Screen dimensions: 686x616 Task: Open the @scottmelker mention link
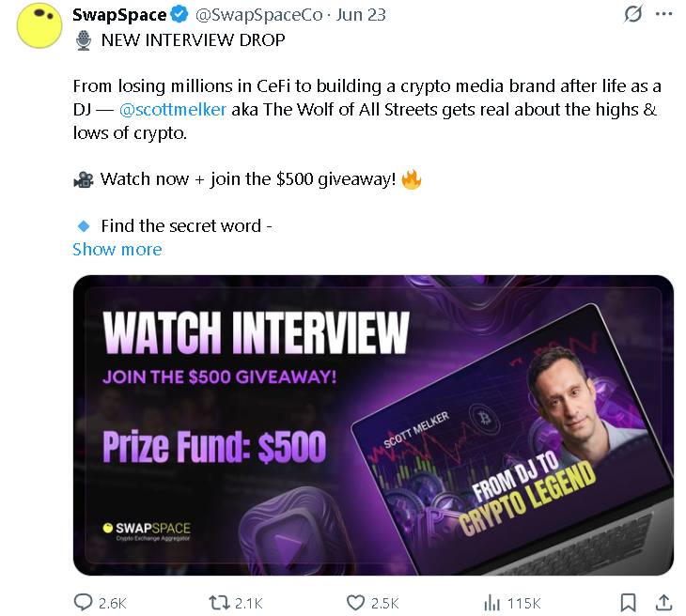173,109
